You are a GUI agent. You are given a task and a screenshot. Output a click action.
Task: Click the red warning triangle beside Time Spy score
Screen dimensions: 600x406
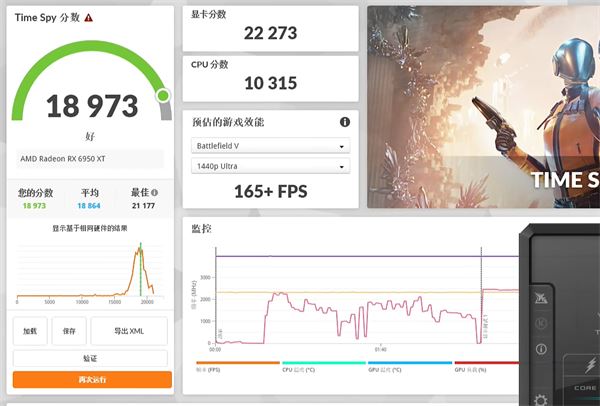coord(89,18)
